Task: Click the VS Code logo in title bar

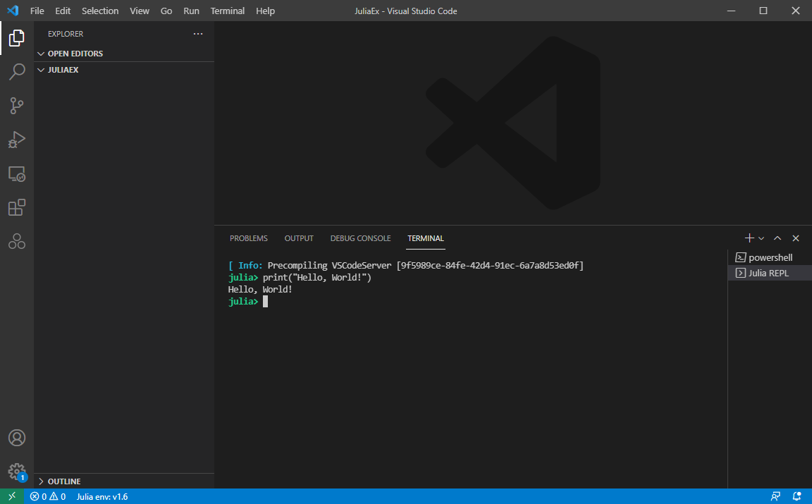Action: pos(13,11)
